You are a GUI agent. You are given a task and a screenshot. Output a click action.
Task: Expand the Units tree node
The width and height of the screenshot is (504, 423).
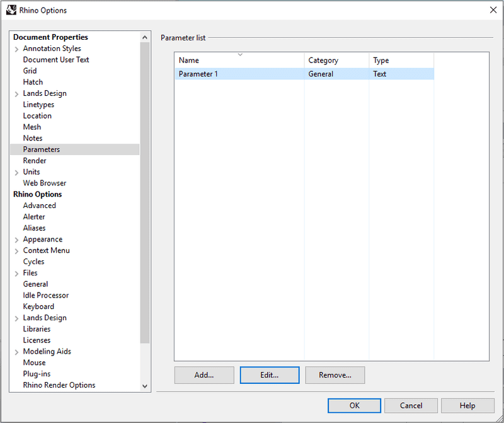click(x=16, y=172)
